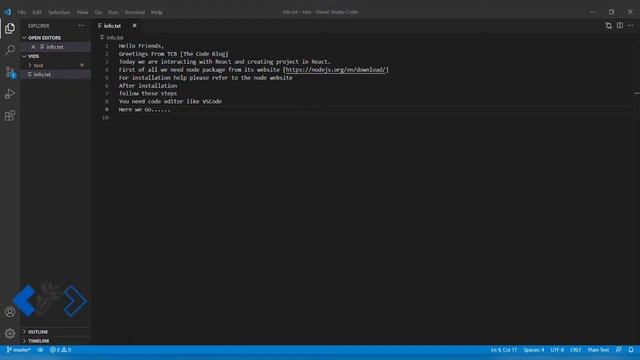This screenshot has width=640, height=360.
Task: Open Source Control view in activity bar
Action: point(10,72)
